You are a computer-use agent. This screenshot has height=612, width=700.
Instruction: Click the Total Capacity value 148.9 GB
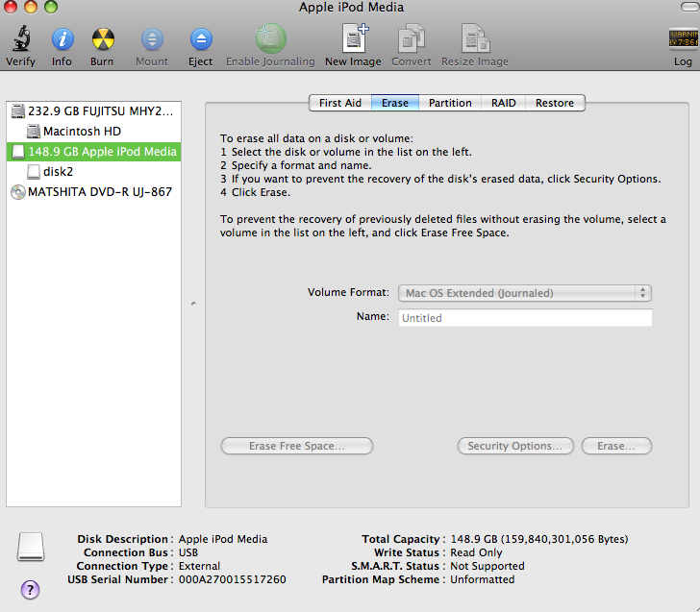pyautogui.click(x=539, y=539)
